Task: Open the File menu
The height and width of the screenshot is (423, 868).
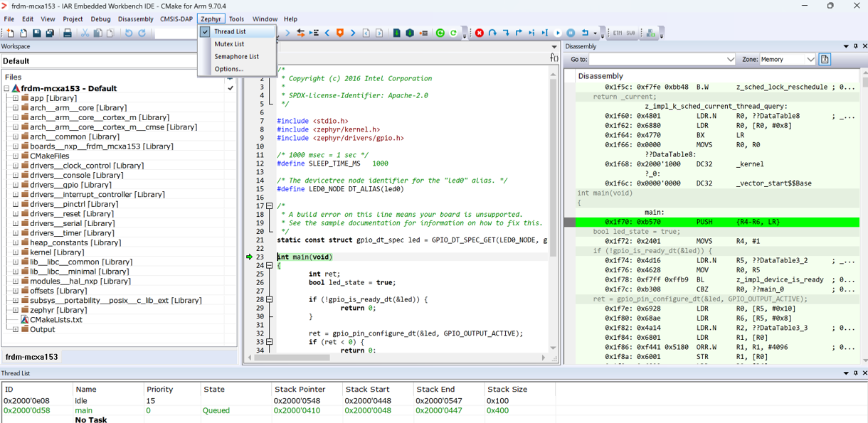Action: [9, 19]
